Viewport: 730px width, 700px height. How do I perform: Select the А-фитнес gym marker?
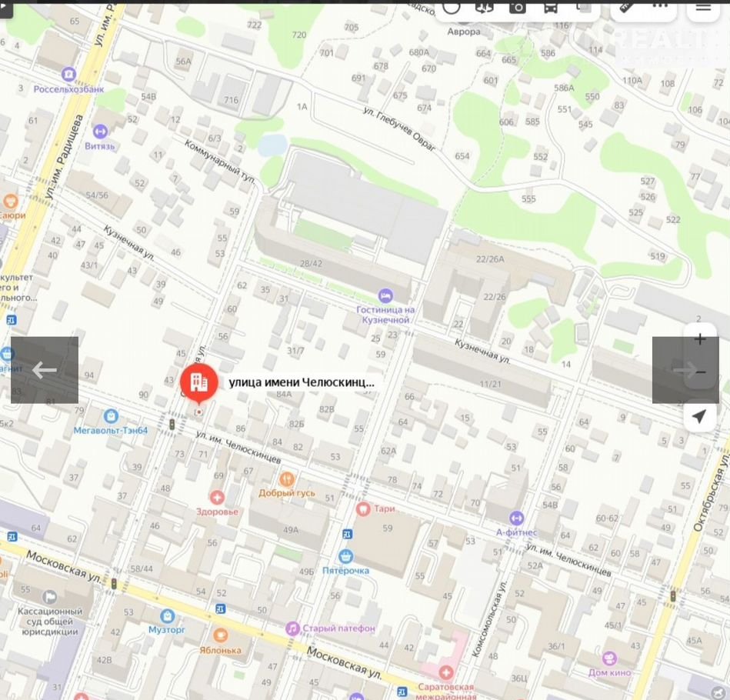click(516, 518)
